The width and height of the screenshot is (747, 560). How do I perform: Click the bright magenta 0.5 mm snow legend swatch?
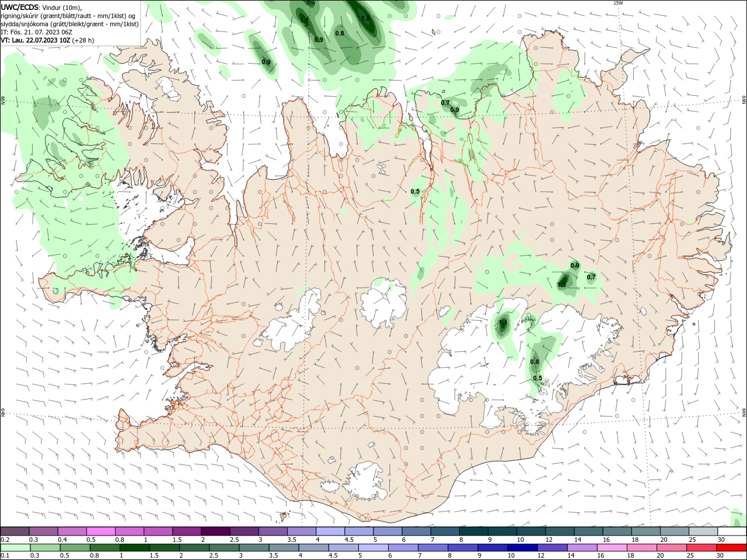click(101, 531)
